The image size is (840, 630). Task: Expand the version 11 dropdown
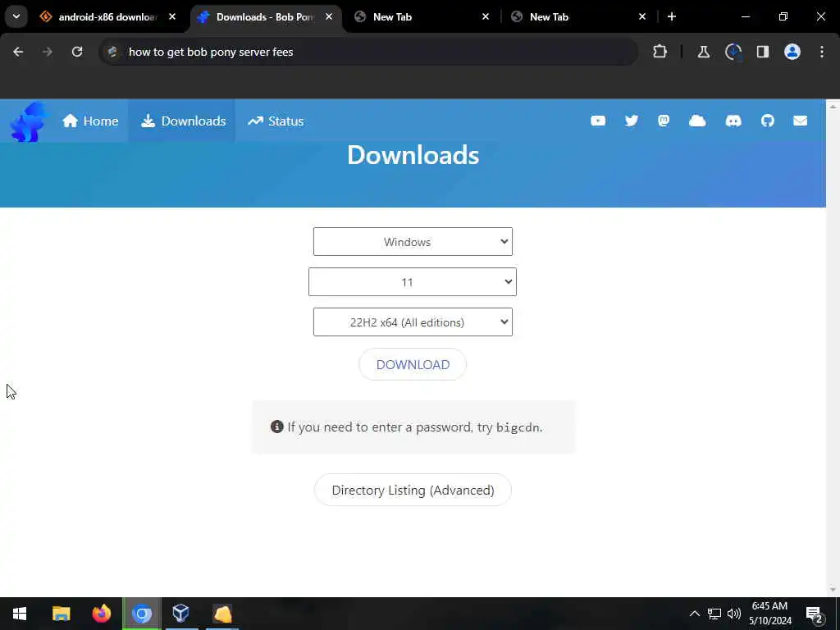click(x=413, y=282)
